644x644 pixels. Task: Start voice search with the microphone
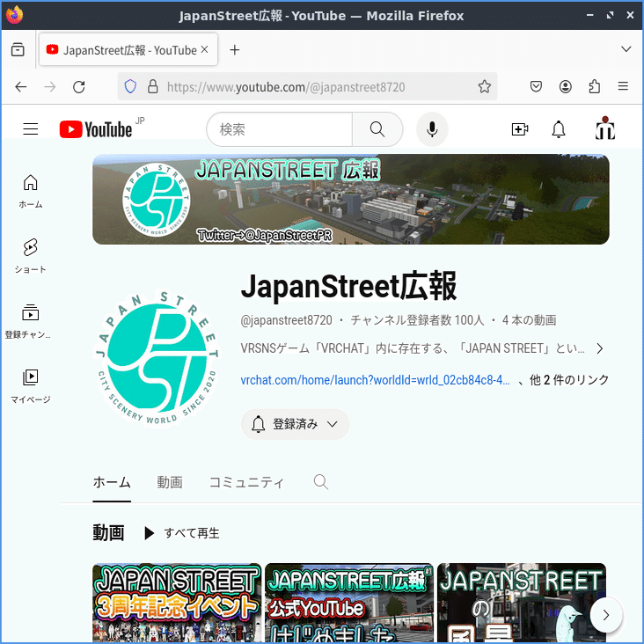[x=432, y=129]
